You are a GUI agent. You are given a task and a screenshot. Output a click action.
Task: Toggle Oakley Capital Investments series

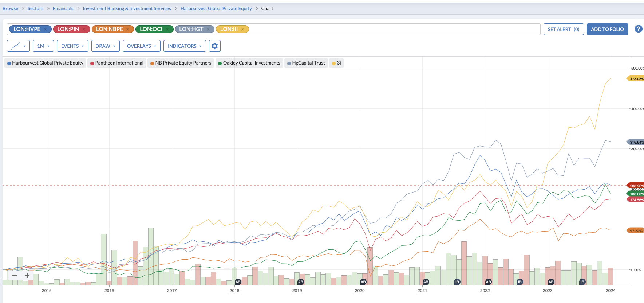pyautogui.click(x=249, y=63)
